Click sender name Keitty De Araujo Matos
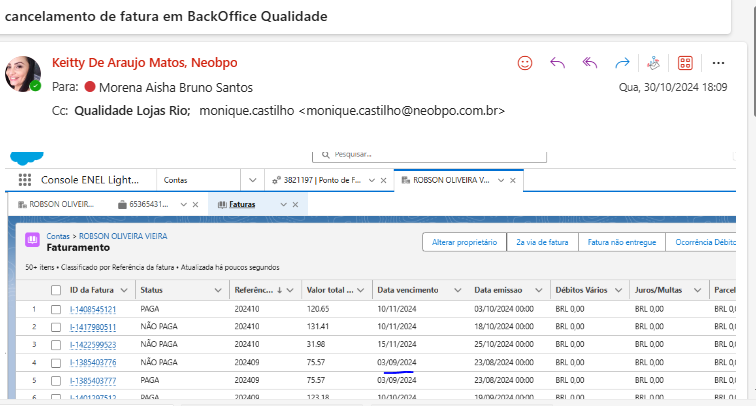 (x=145, y=63)
